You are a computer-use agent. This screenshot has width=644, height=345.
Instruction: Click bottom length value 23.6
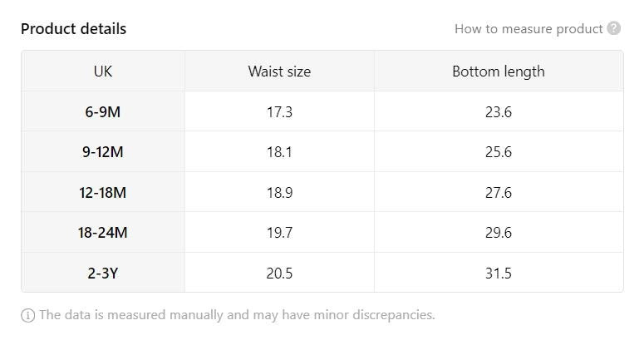pyautogui.click(x=499, y=111)
